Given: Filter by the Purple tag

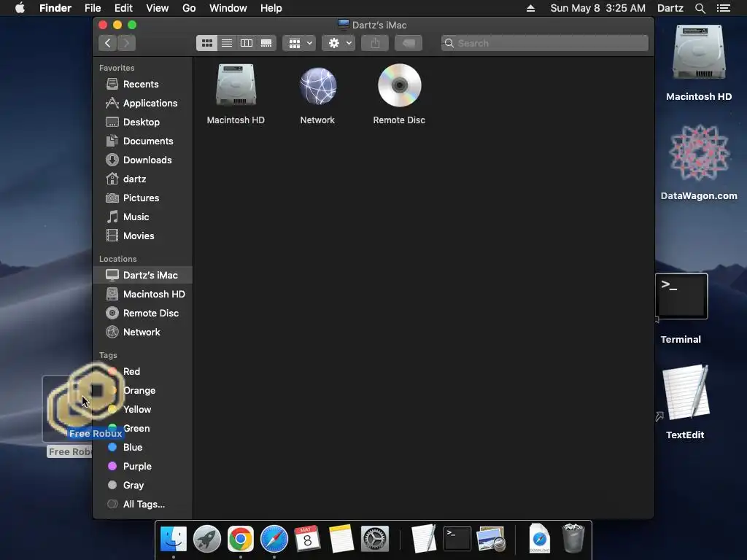Looking at the screenshot, I should click(143, 467).
